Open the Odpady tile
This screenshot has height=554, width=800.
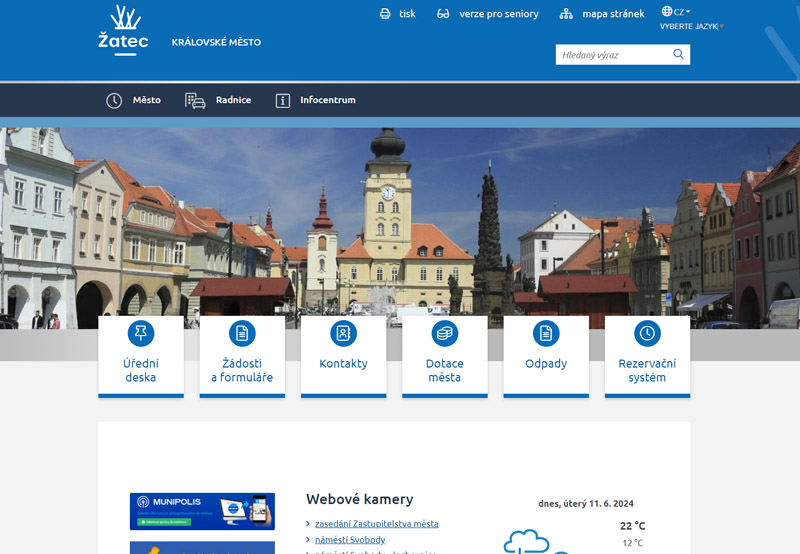[546, 357]
